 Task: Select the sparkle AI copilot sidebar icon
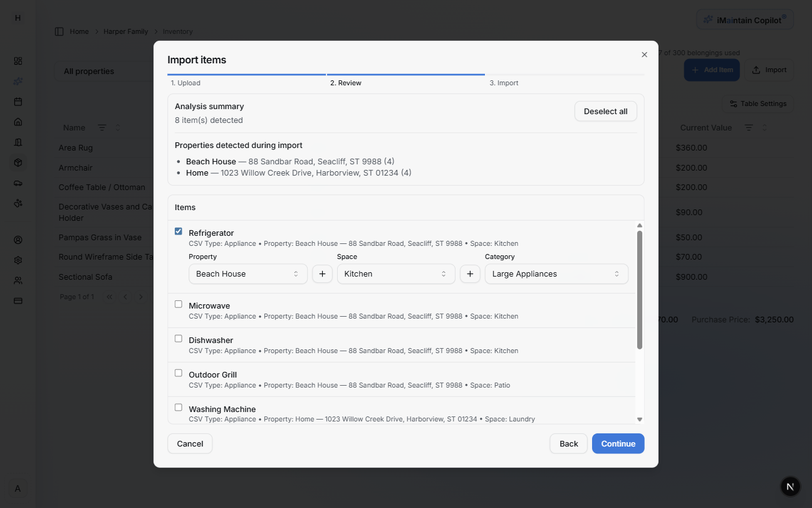(x=18, y=81)
